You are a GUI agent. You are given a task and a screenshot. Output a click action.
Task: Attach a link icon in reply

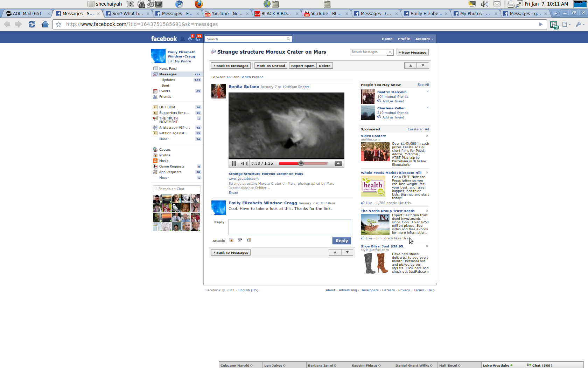[249, 240]
